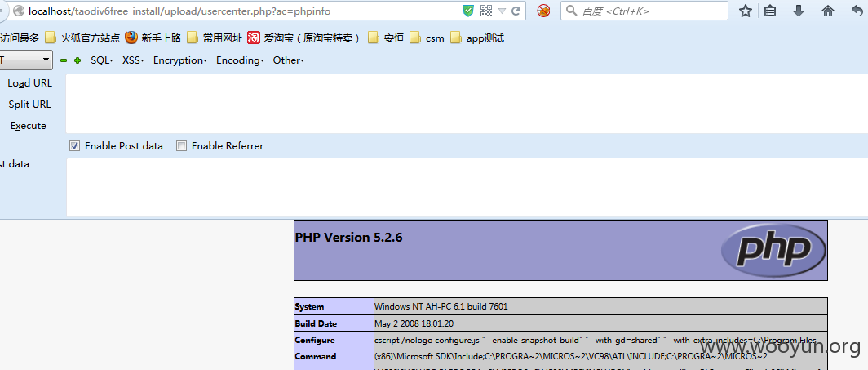The image size is (868, 370).
Task: Open the bookmarks list icon
Action: (770, 11)
